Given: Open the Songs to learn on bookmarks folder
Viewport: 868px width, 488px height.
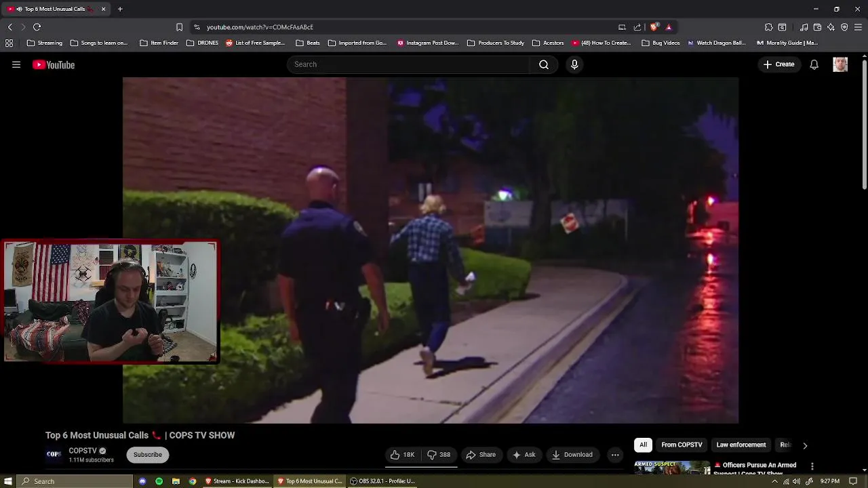Looking at the screenshot, I should 99,43.
